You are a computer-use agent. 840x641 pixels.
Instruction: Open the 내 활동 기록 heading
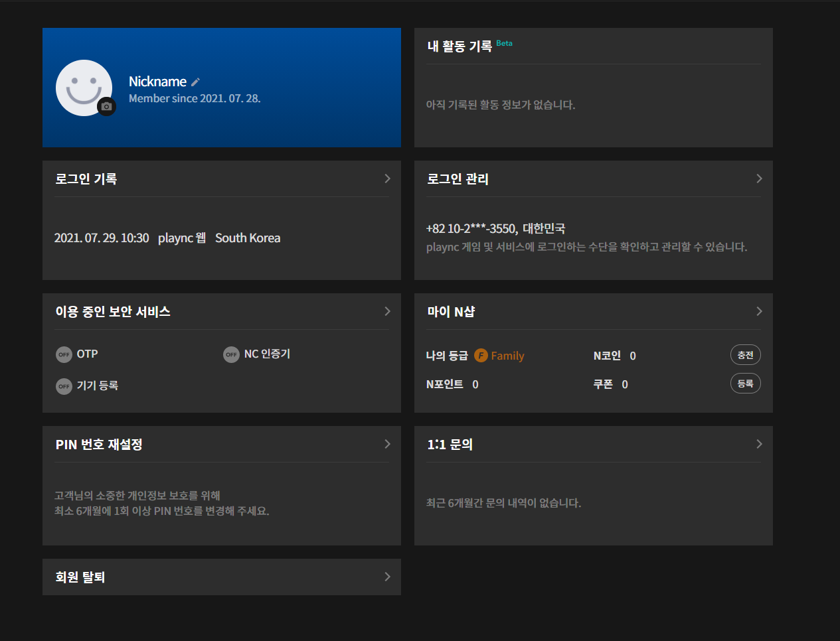460,46
